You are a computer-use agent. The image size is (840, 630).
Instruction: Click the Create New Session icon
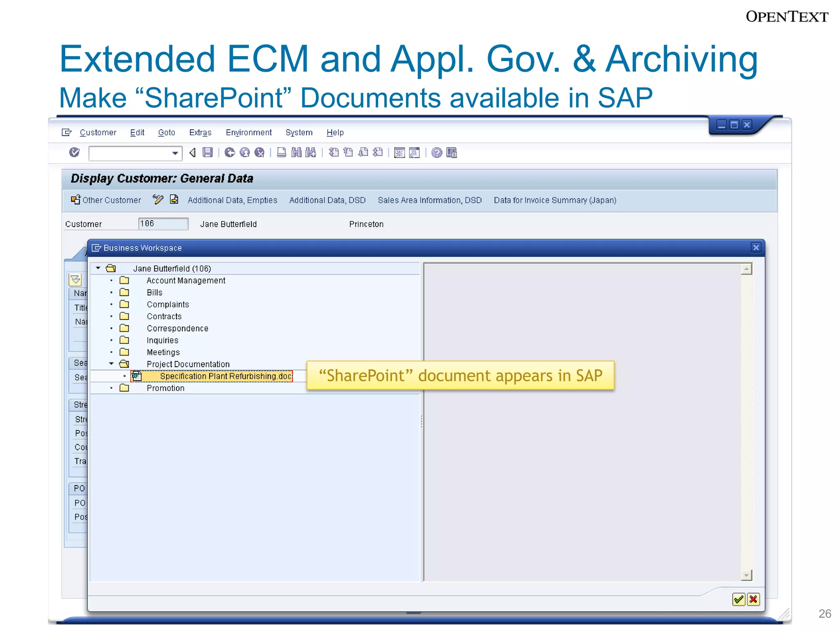pos(399,153)
